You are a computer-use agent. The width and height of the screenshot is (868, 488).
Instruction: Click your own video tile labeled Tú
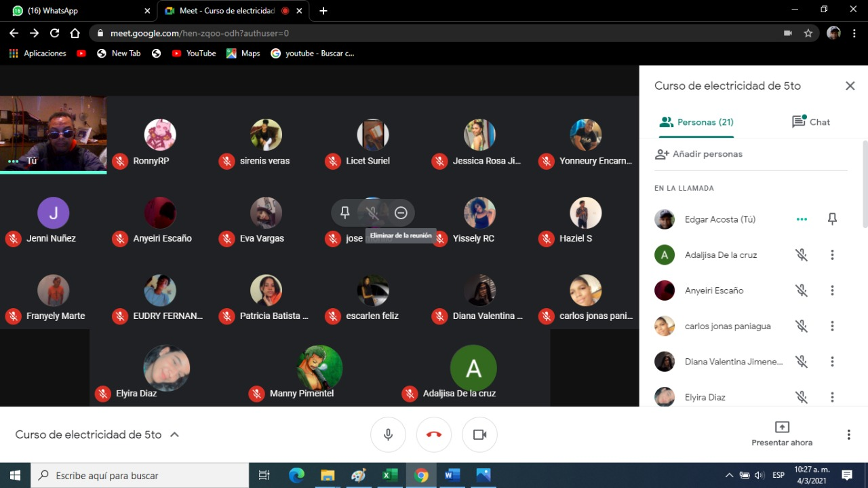click(53, 134)
